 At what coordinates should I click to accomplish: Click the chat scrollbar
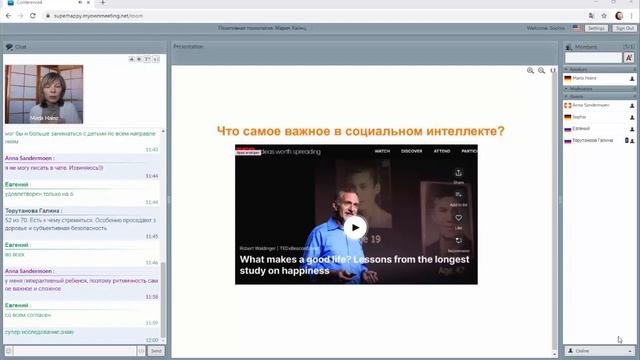pos(163,300)
